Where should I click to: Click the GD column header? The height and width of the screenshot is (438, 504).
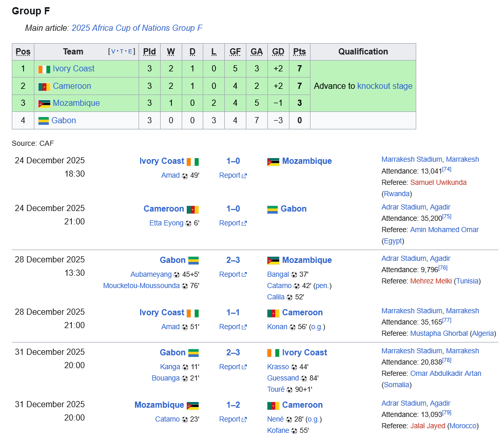pyautogui.click(x=278, y=51)
